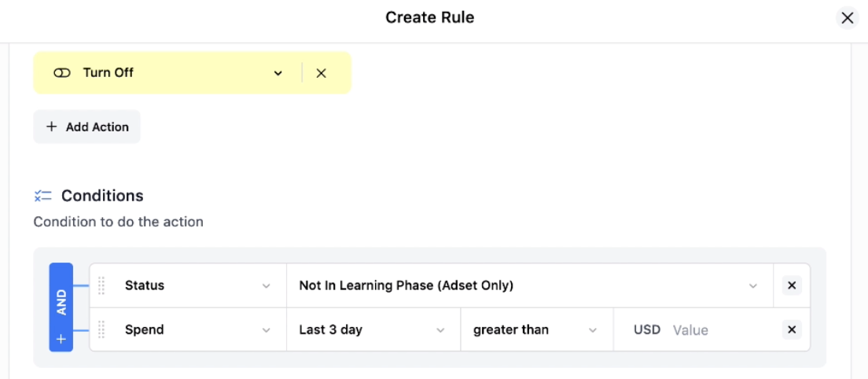The width and height of the screenshot is (868, 379).
Task: Delete the Status condition row
Action: 792,285
